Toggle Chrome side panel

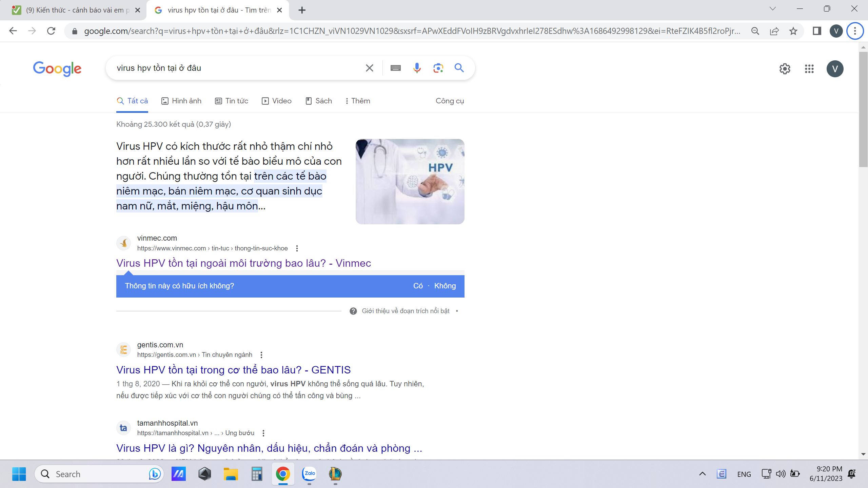click(x=817, y=31)
